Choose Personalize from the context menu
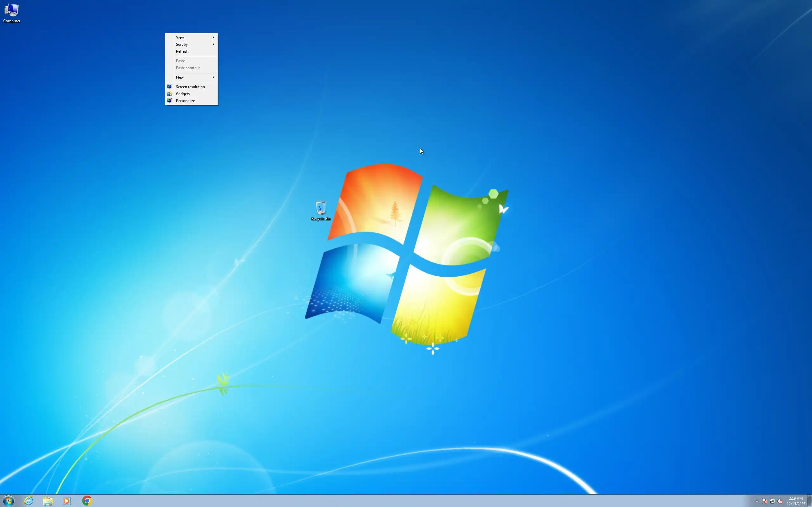 tap(185, 100)
